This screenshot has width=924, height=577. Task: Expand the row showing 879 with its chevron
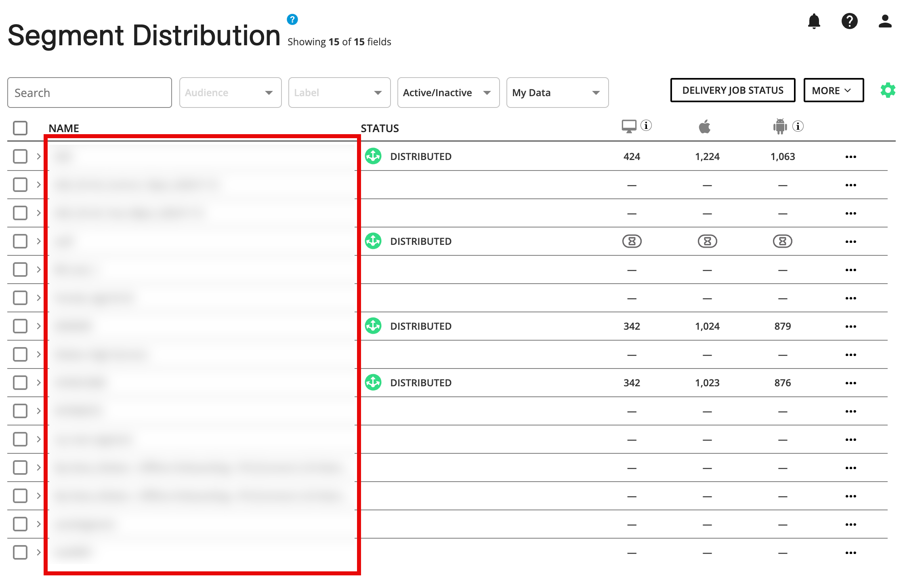point(39,326)
